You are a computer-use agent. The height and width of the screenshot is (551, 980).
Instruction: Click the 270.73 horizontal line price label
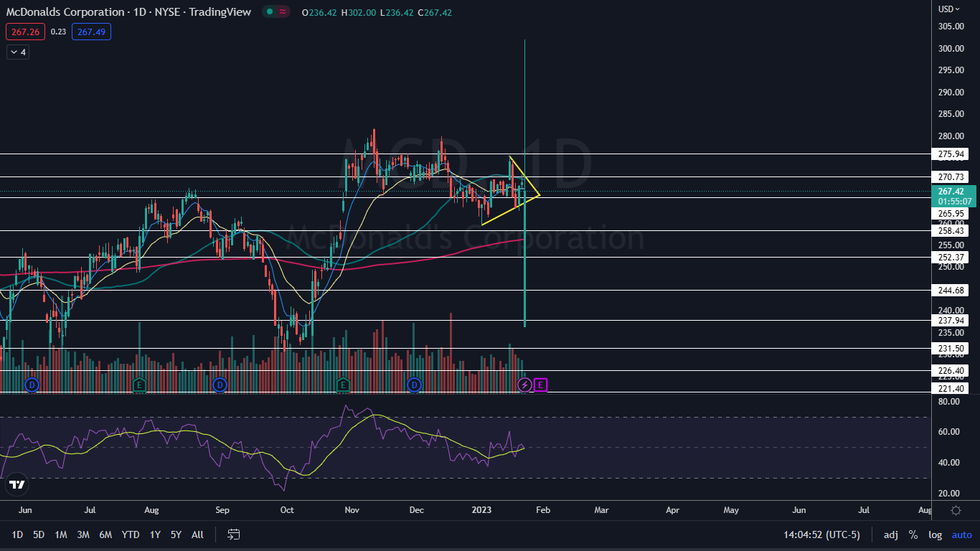(950, 176)
